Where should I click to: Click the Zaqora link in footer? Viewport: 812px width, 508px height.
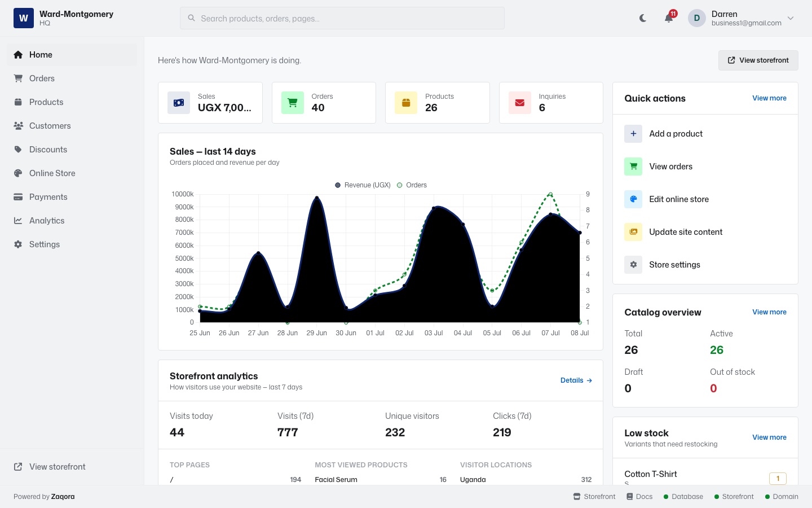click(x=63, y=497)
